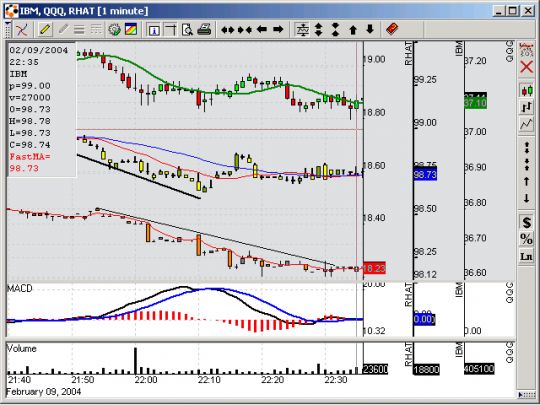Click sidebar double arrows pointing apart
This screenshot has height=405, width=540.
pos(526,148)
